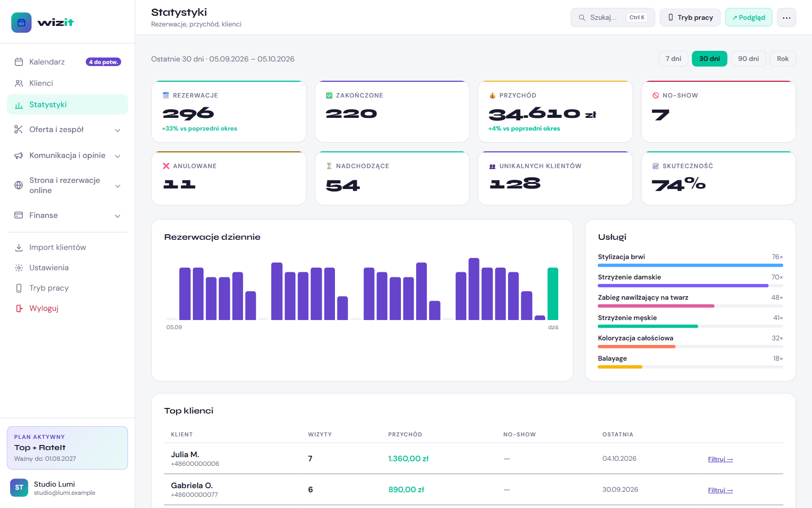Click the Stylizacja brwi progress bar

click(x=690, y=265)
